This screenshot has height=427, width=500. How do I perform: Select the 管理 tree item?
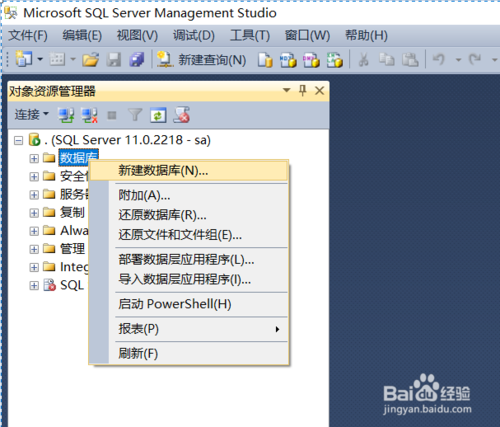pyautogui.click(x=72, y=249)
